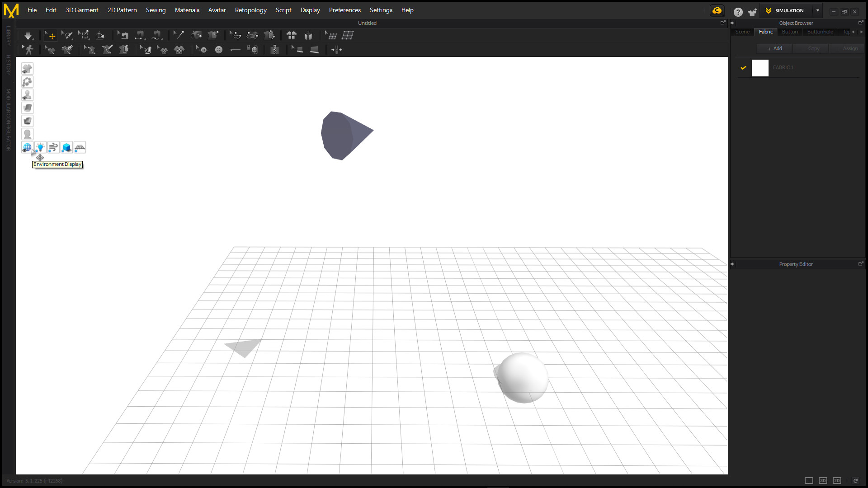Switch to the Scene tab

[742, 32]
